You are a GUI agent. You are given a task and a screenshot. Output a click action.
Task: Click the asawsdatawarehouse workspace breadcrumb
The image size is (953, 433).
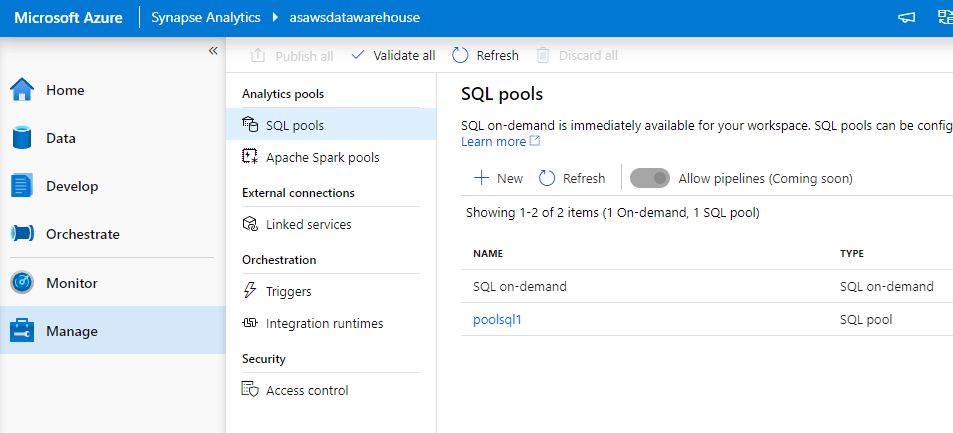(x=353, y=18)
